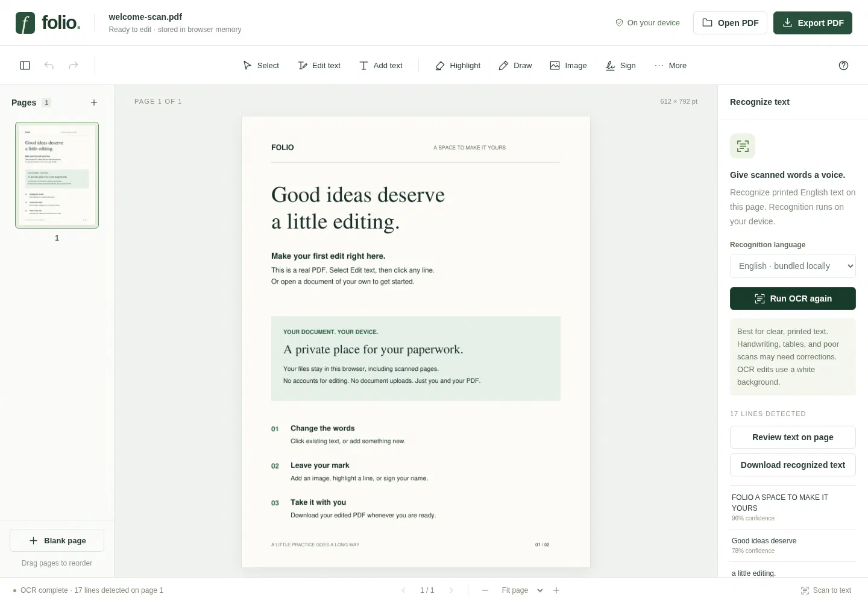Click the OCR complete status message
The height and width of the screenshot is (603, 868).
(88, 590)
